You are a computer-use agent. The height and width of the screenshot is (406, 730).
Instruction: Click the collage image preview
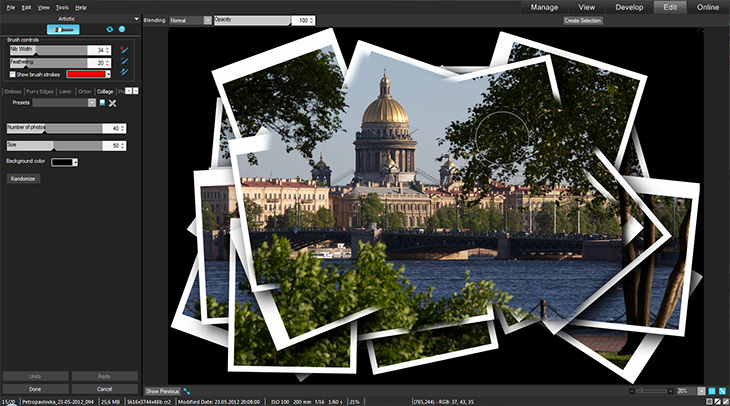[x=436, y=206]
